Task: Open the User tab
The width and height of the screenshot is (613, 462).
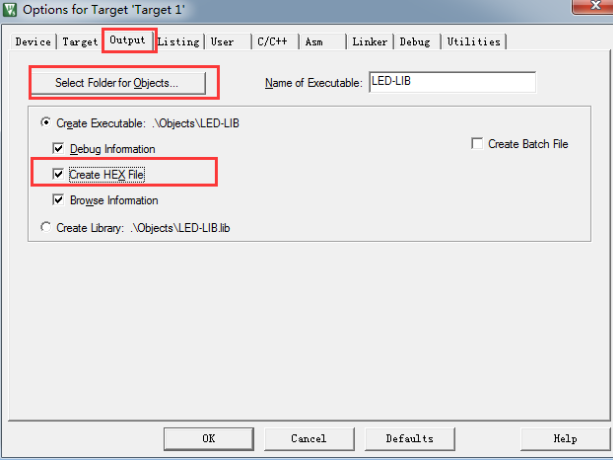Action: (x=228, y=42)
